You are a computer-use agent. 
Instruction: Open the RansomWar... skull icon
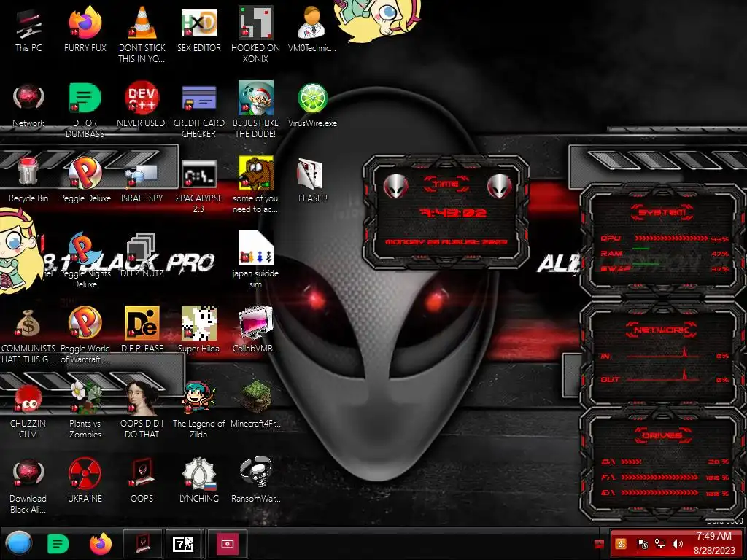pos(255,481)
